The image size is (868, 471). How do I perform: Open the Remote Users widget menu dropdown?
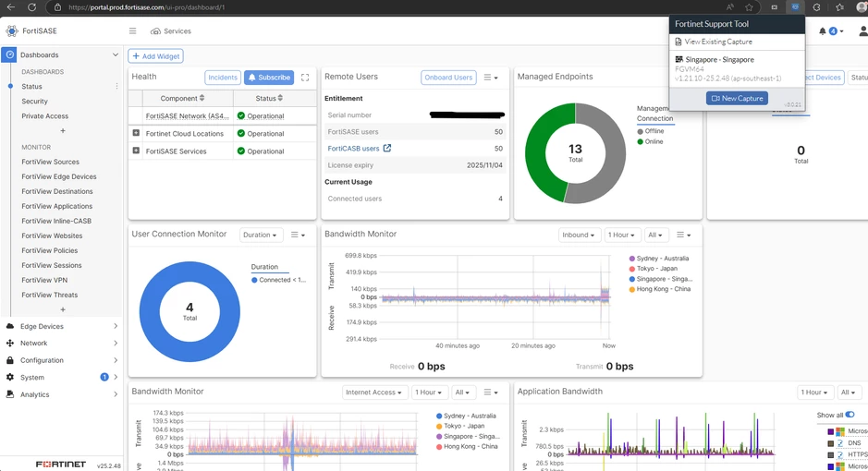pyautogui.click(x=491, y=78)
